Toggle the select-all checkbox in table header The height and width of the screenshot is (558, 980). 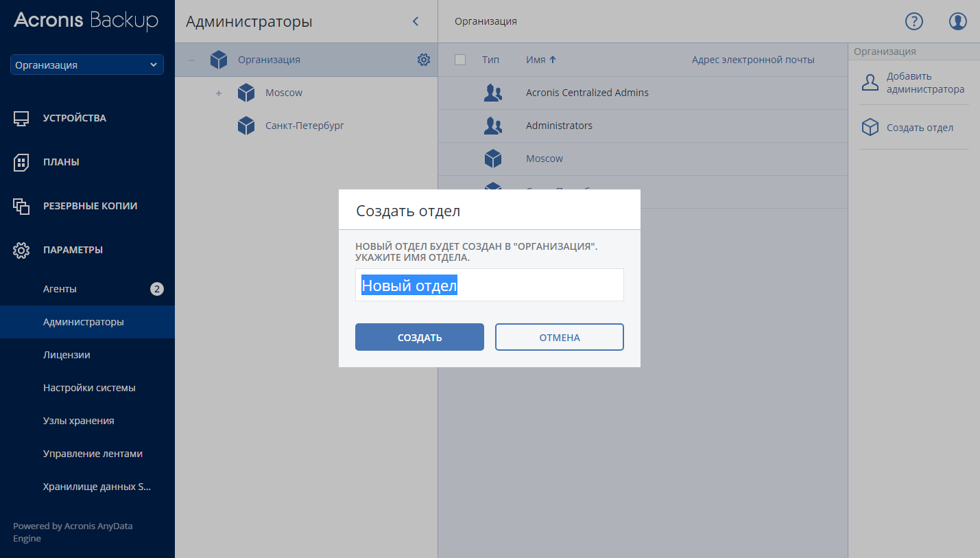coord(459,60)
